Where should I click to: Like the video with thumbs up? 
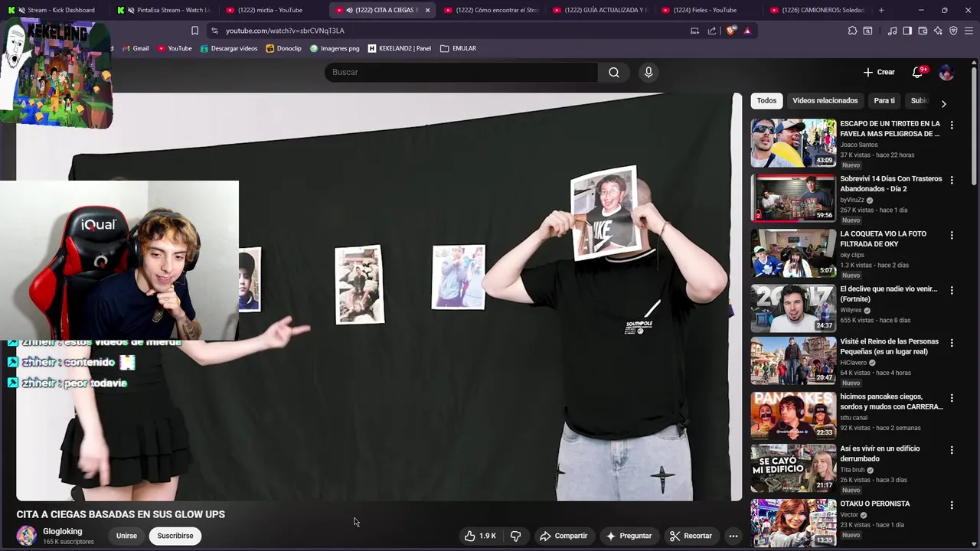point(480,536)
